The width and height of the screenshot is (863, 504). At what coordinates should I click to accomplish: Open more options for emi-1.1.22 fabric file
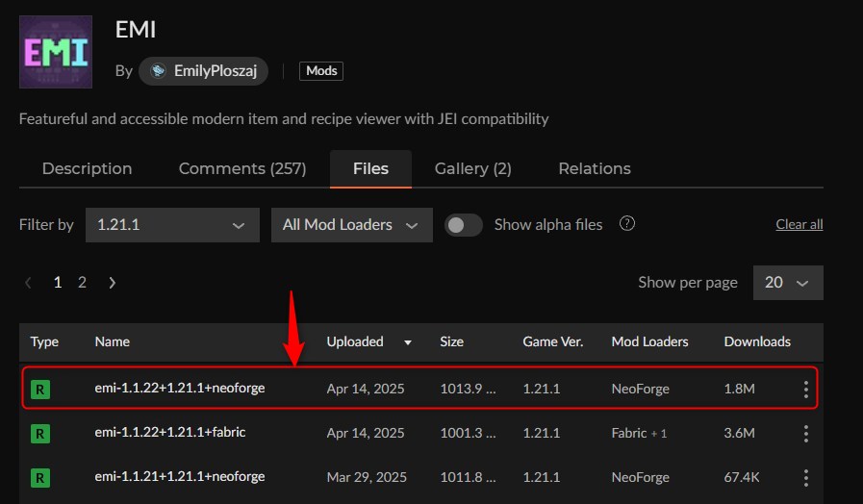(805, 433)
